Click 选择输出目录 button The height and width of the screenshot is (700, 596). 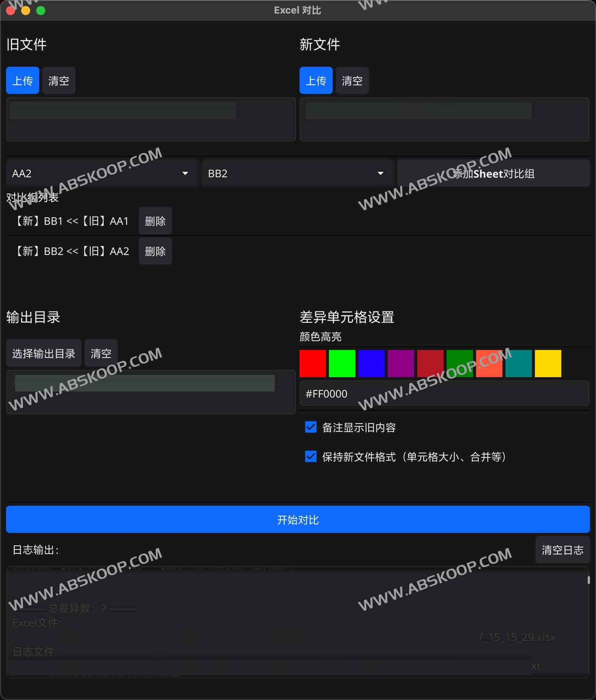point(44,353)
